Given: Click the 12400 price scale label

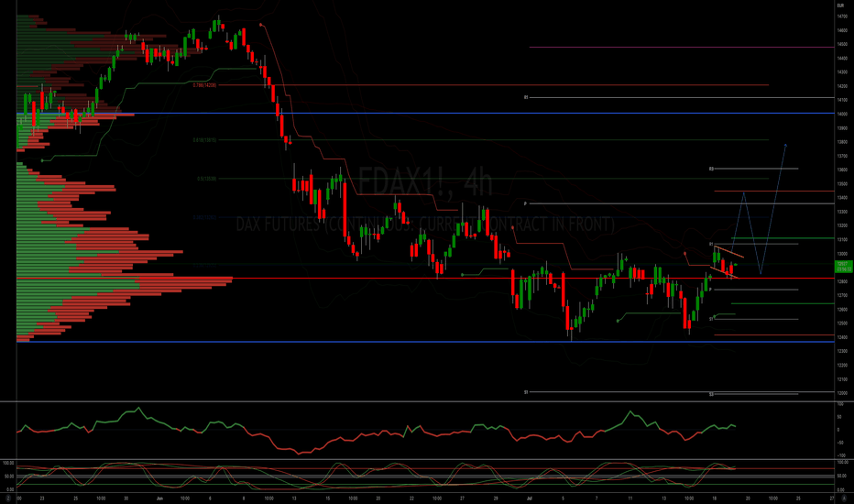Looking at the screenshot, I should coord(843,337).
